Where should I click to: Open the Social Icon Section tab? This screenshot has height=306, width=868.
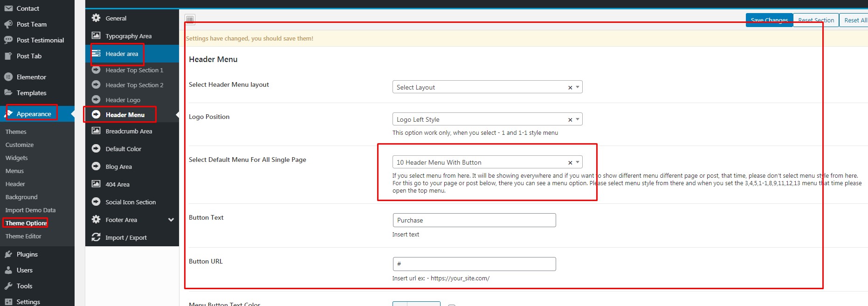[132, 202]
